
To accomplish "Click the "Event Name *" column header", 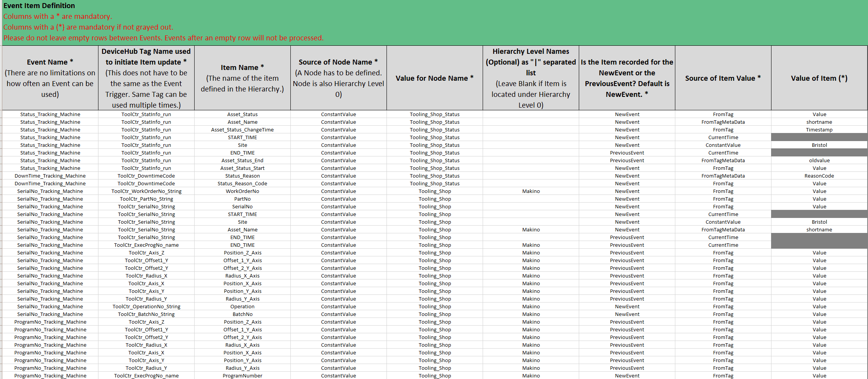I will click(50, 78).
